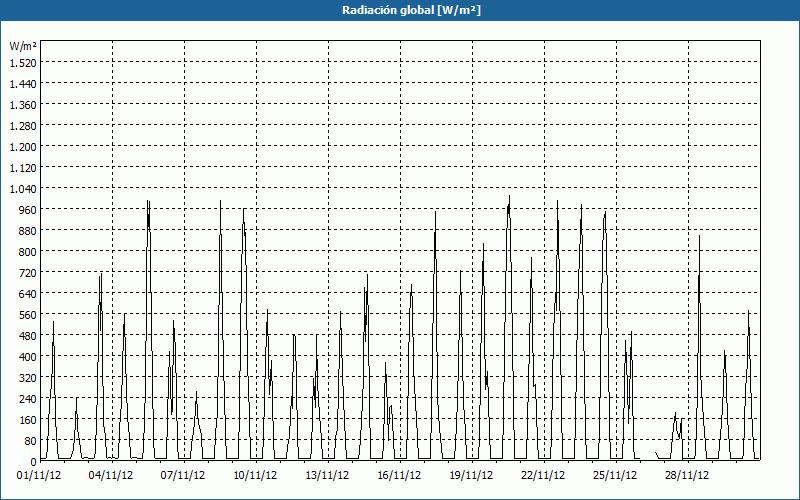Click the 640 y-axis value
The height and width of the screenshot is (500, 800).
28,294
